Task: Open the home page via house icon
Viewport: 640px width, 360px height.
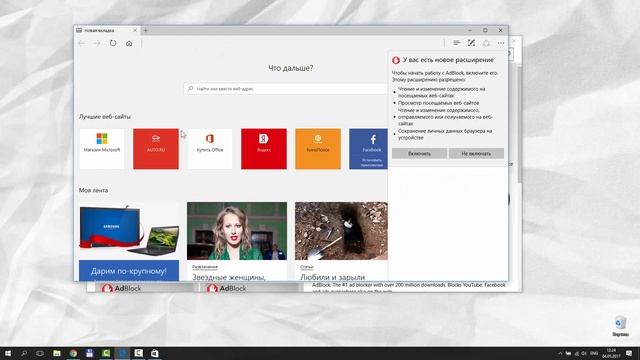Action: (129, 43)
